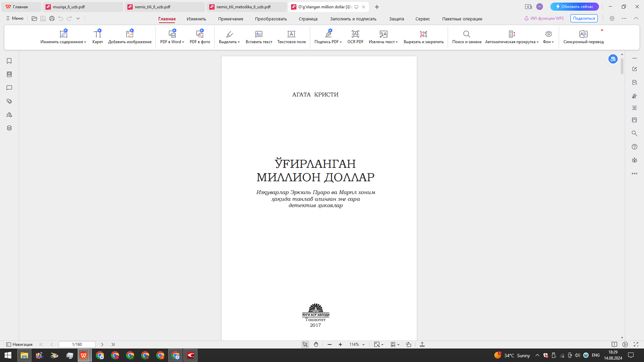
Task: Toggle the Bookmarks sidebar panel
Action: pos(9,61)
